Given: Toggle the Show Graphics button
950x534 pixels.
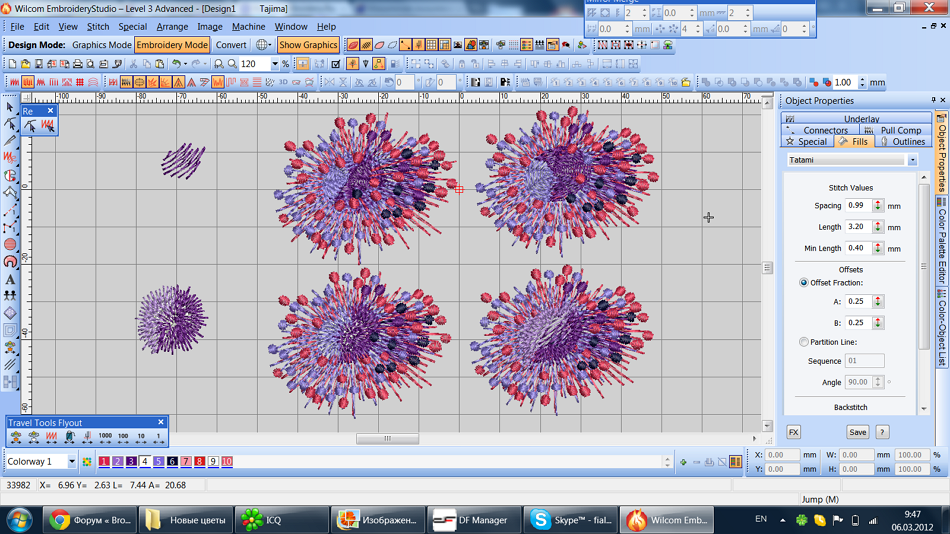Looking at the screenshot, I should [308, 45].
